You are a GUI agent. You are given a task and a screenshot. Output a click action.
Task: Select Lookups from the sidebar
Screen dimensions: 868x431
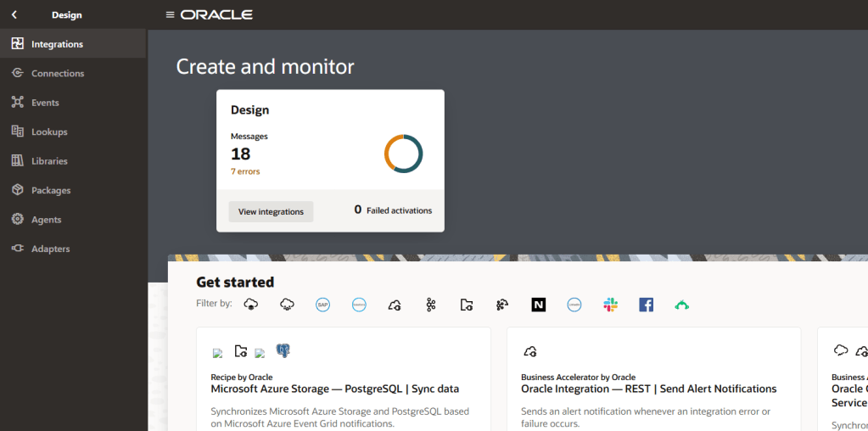tap(49, 132)
